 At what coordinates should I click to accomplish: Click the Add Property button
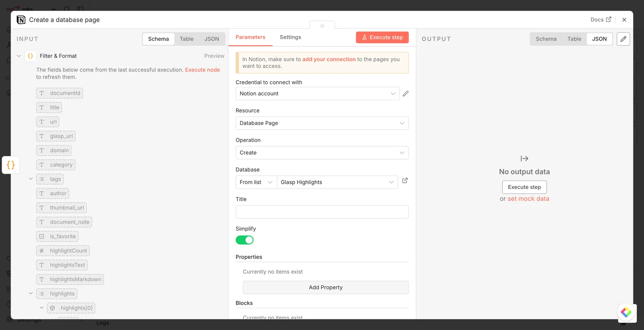coord(326,287)
